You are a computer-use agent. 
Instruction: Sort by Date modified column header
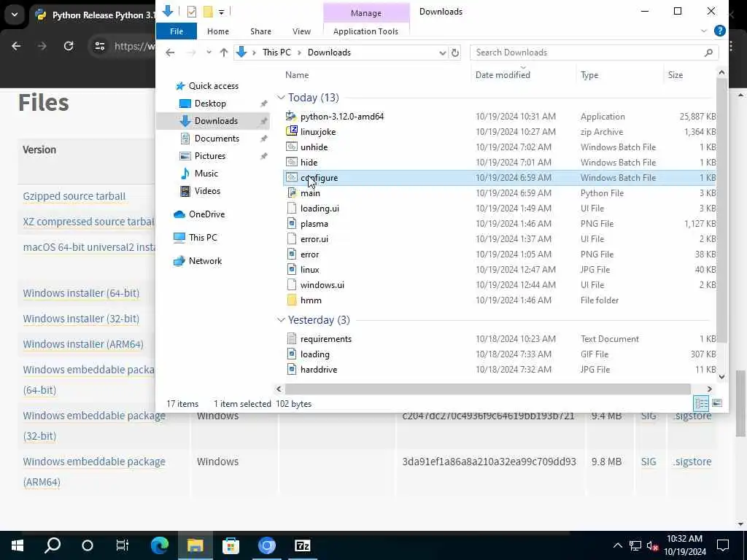click(503, 75)
